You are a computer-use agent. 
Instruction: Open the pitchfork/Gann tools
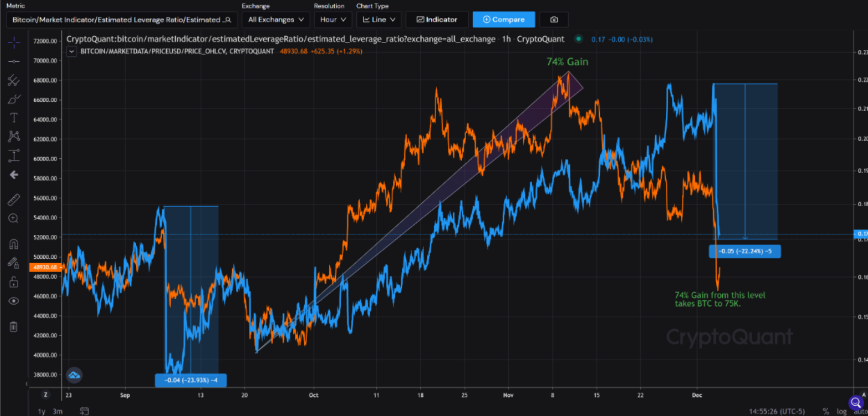13,80
